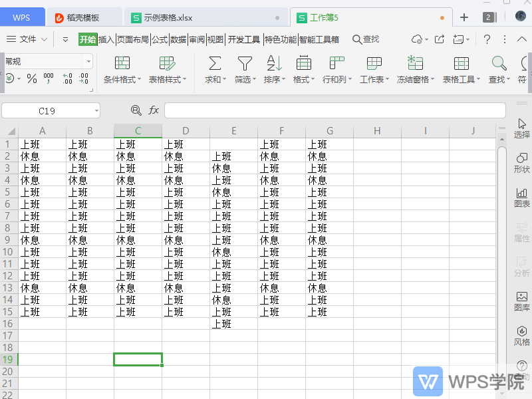Image resolution: width=532 pixels, height=399 pixels.
Task: Switch to the 插入 ribbon tab
Action: (x=106, y=39)
